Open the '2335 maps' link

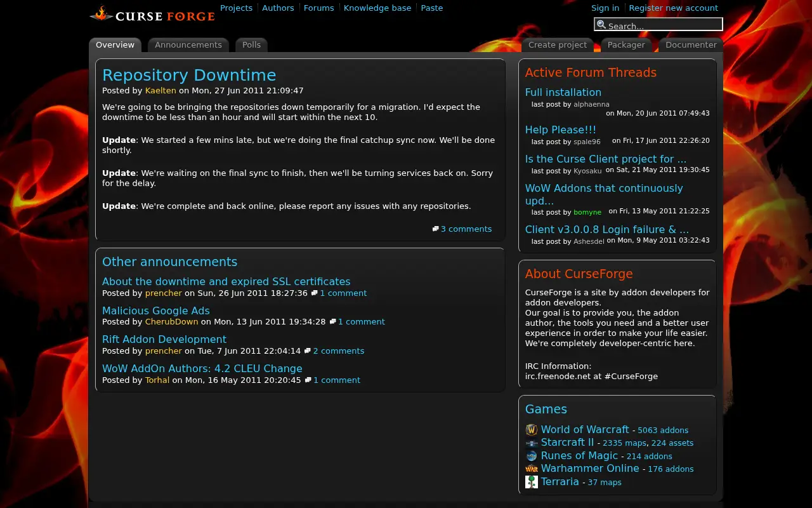(x=624, y=443)
